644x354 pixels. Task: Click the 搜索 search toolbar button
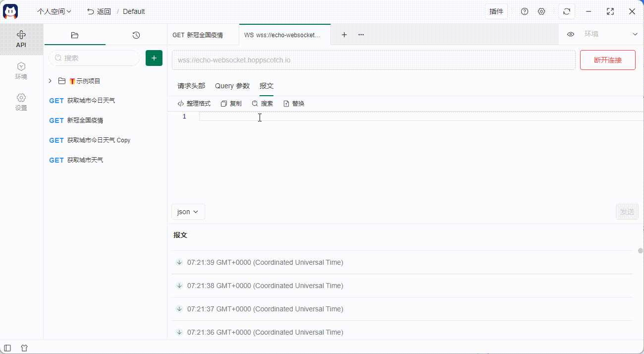click(263, 104)
